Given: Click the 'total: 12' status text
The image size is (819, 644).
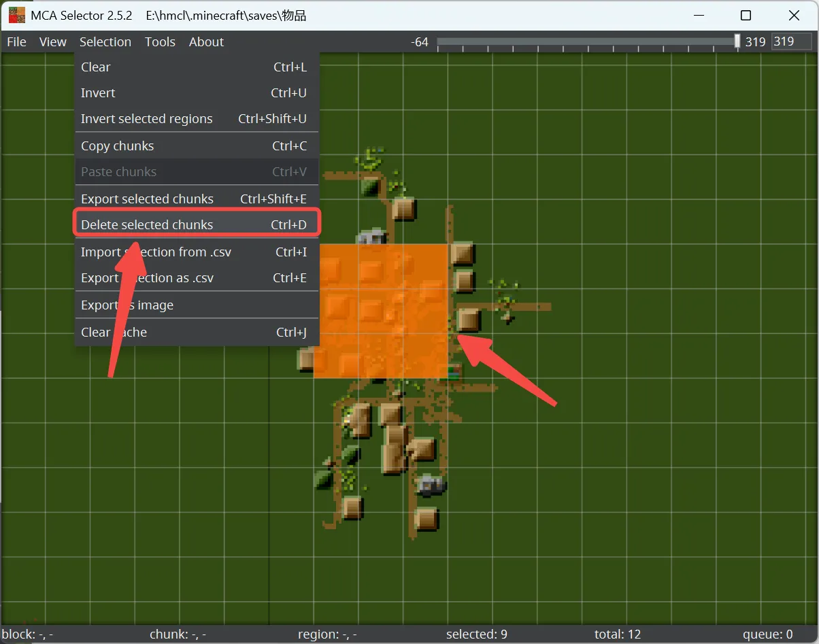Looking at the screenshot, I should [x=618, y=634].
